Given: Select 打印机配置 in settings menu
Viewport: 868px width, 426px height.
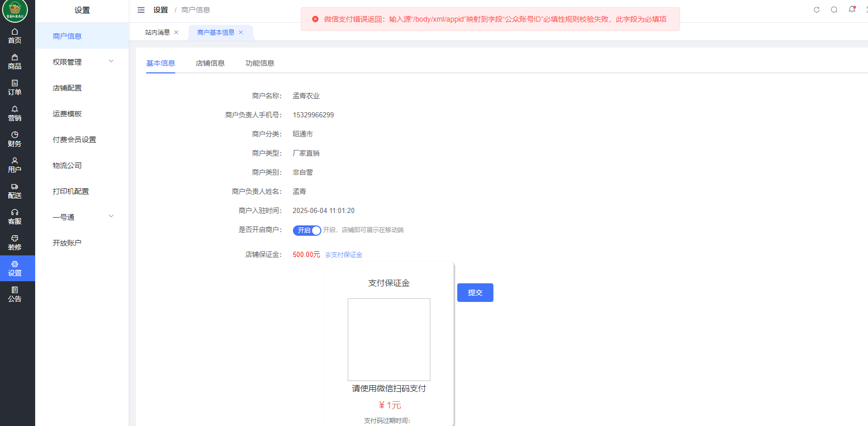Looking at the screenshot, I should (x=82, y=191).
